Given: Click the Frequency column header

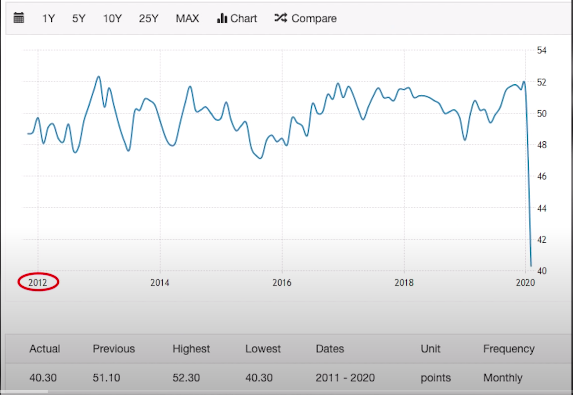Looking at the screenshot, I should click(x=509, y=349).
